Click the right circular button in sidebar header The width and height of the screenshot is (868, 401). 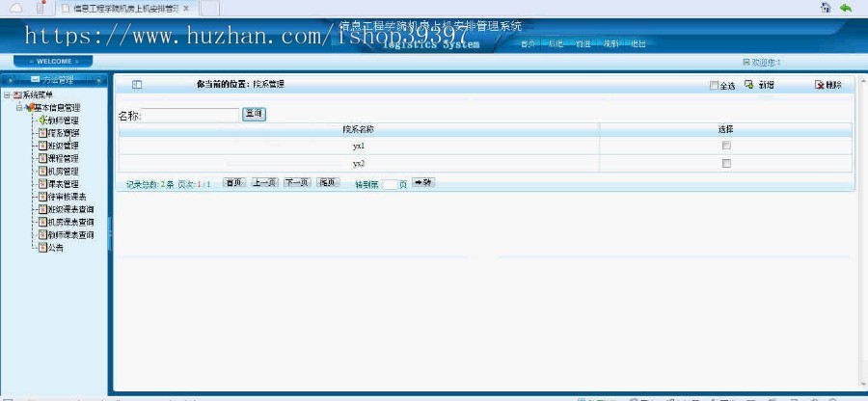click(98, 80)
